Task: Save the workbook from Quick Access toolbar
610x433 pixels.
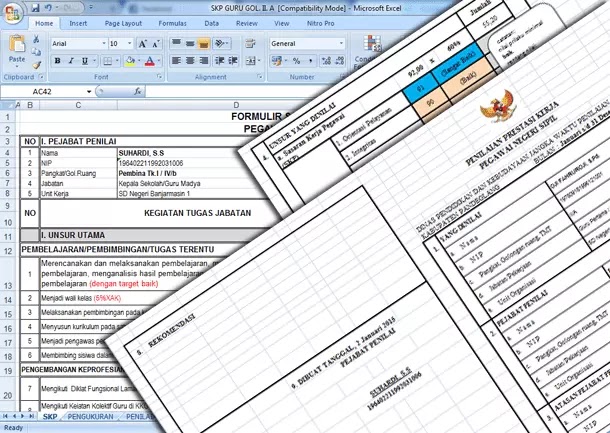Action: tap(35, 7)
